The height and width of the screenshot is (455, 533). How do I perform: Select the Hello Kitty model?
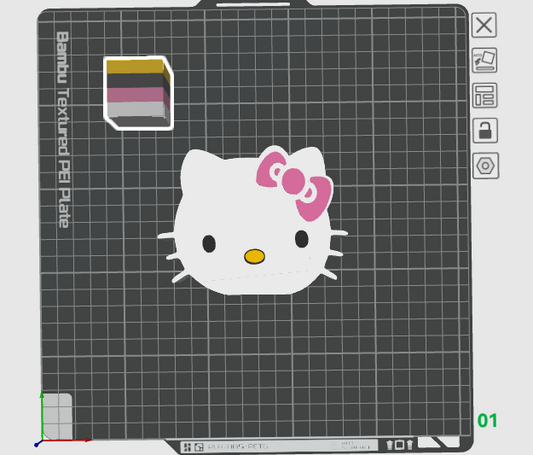click(252, 220)
